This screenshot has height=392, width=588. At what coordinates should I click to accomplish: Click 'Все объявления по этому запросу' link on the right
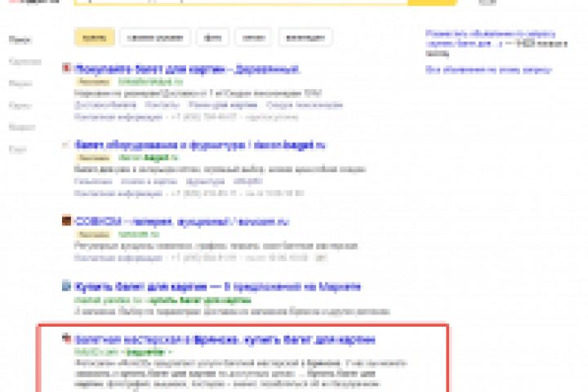(488, 69)
